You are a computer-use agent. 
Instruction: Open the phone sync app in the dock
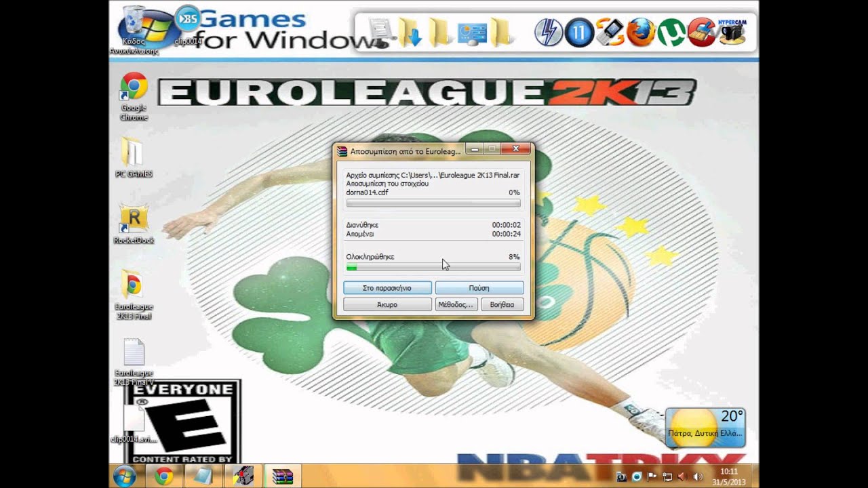pyautogui.click(x=610, y=32)
